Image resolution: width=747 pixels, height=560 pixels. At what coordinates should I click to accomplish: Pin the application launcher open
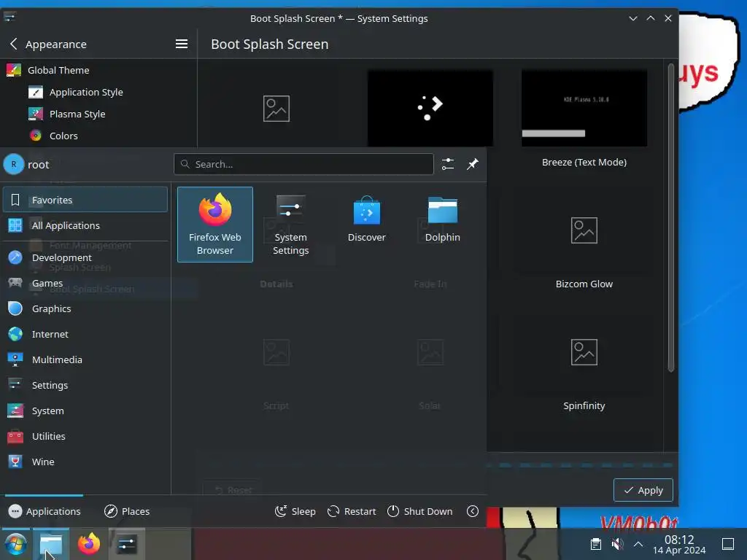point(472,164)
